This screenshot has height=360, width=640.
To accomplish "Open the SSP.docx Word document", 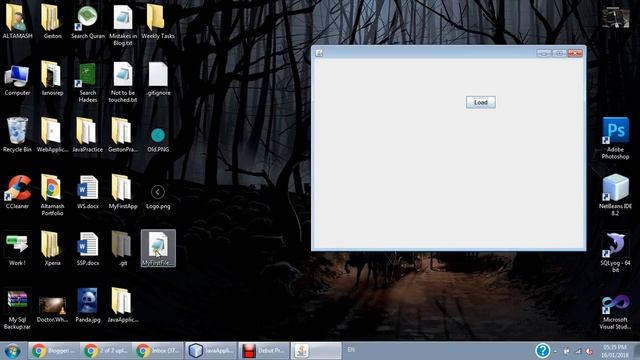I will (x=88, y=249).
